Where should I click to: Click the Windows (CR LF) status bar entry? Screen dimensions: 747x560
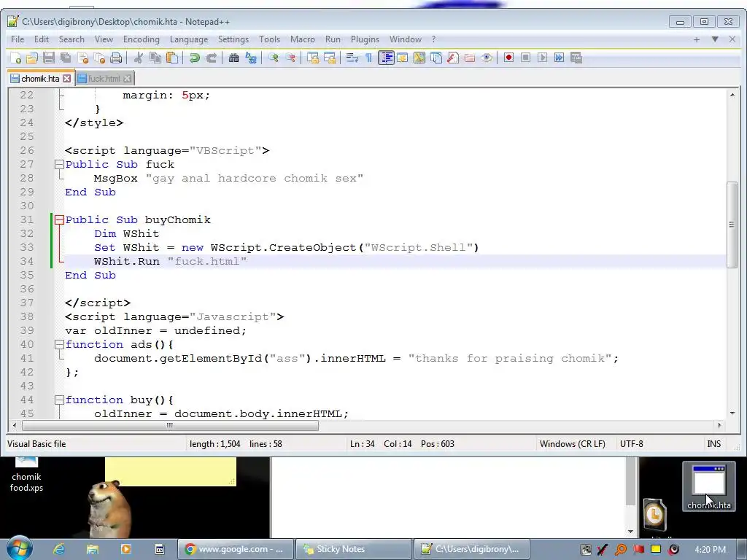572,444
